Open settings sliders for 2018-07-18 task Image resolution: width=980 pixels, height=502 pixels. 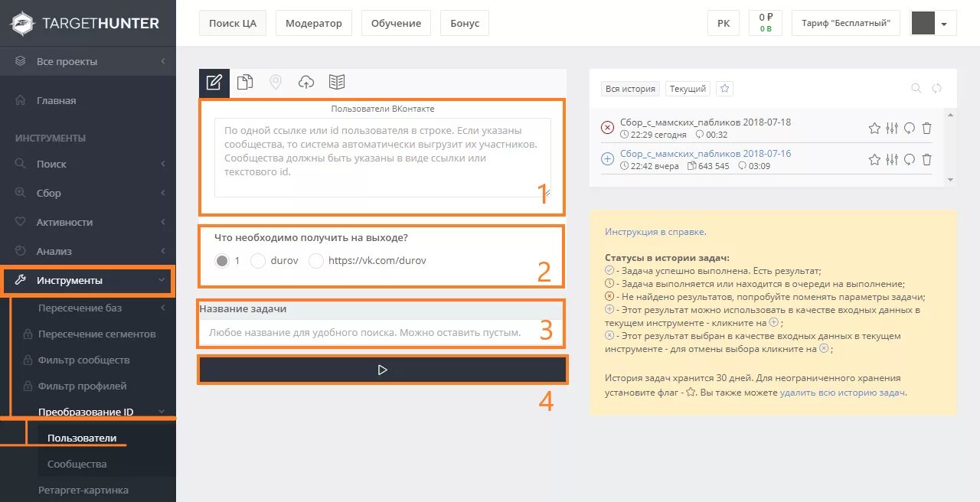coord(892,128)
